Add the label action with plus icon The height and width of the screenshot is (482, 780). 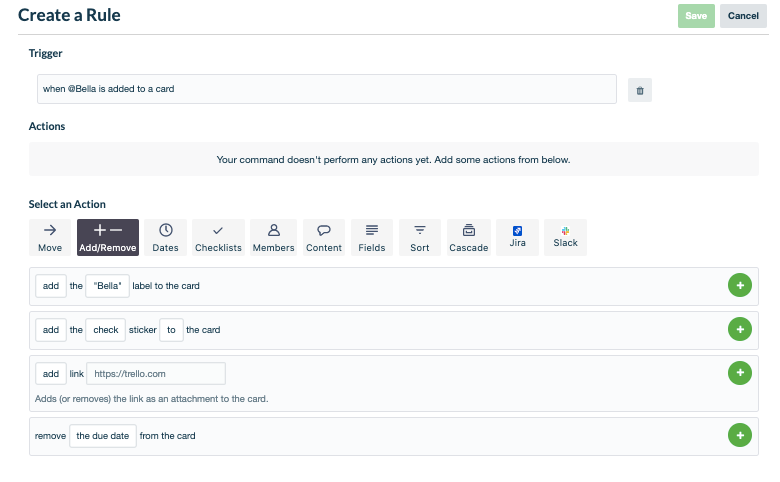click(x=740, y=286)
